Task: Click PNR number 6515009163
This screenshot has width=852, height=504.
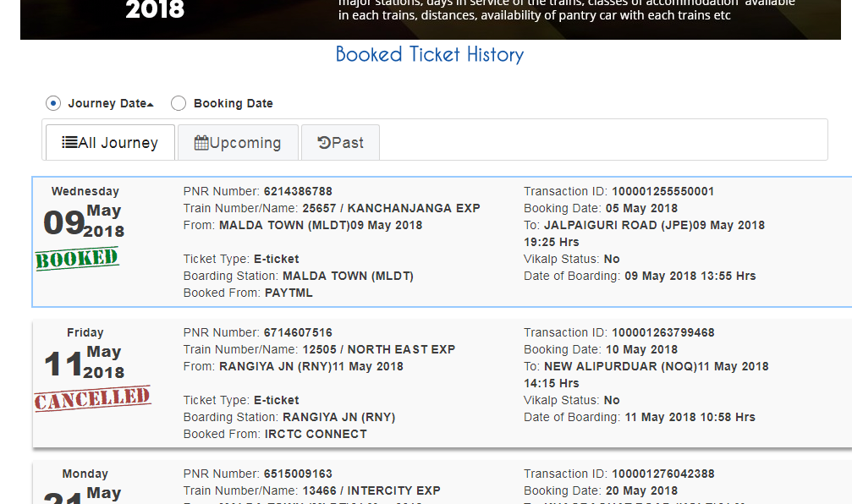Action: click(298, 474)
